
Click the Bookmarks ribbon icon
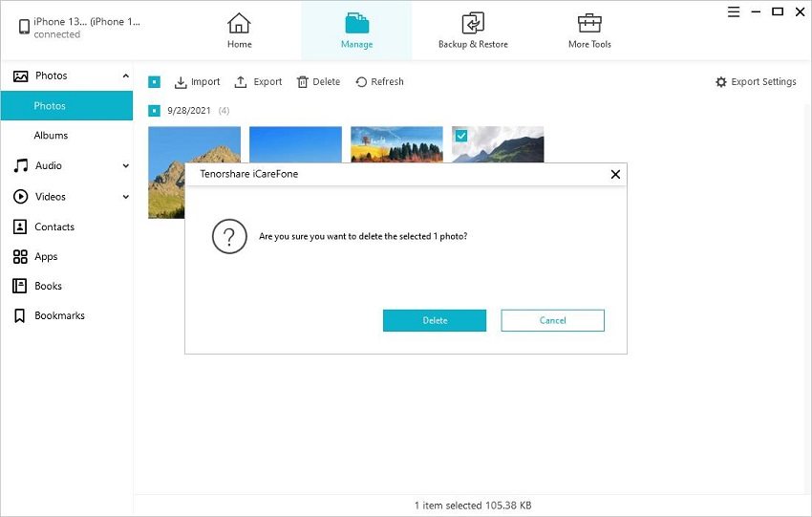[20, 315]
